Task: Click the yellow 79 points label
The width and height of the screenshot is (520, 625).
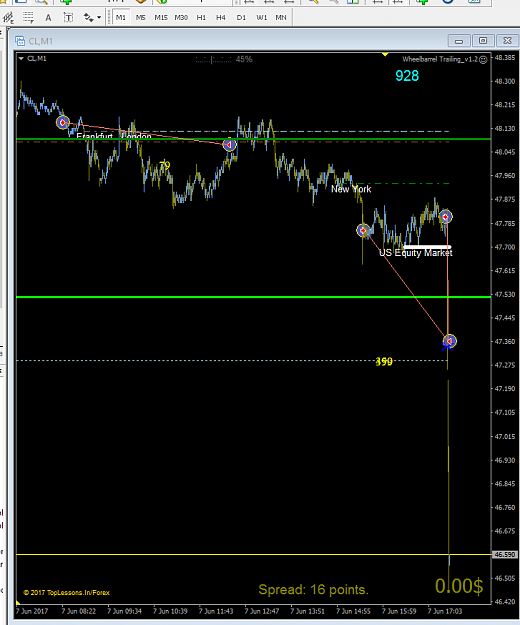Action: [x=165, y=165]
